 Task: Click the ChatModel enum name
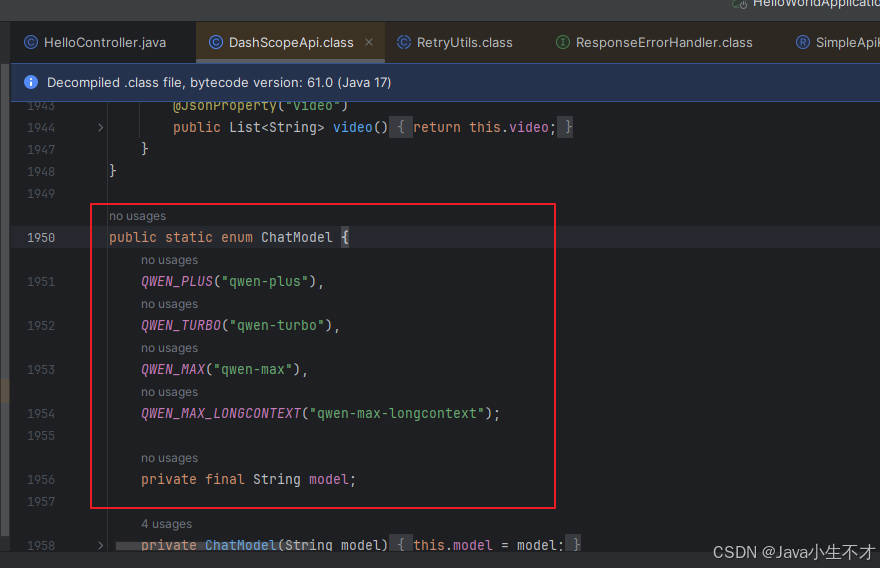coord(297,237)
